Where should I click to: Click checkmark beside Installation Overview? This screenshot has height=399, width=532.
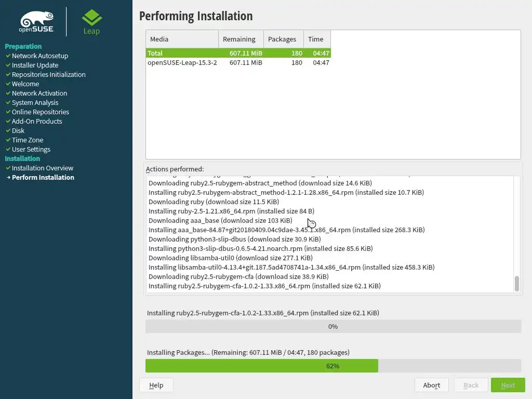(x=8, y=168)
